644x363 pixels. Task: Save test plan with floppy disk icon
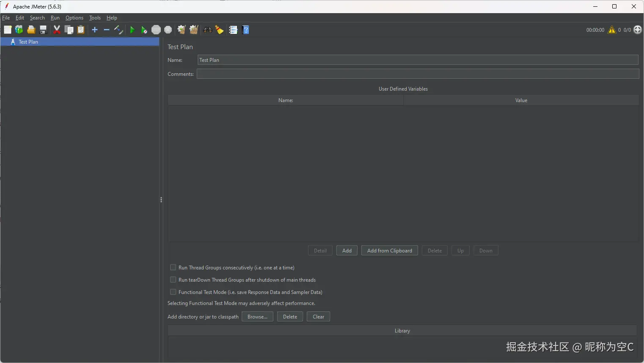coord(43,30)
